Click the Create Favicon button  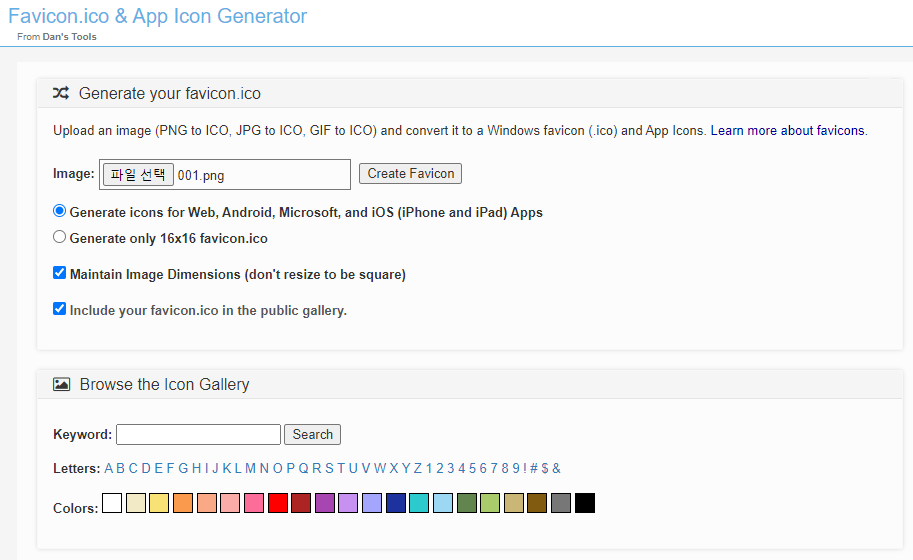[411, 173]
